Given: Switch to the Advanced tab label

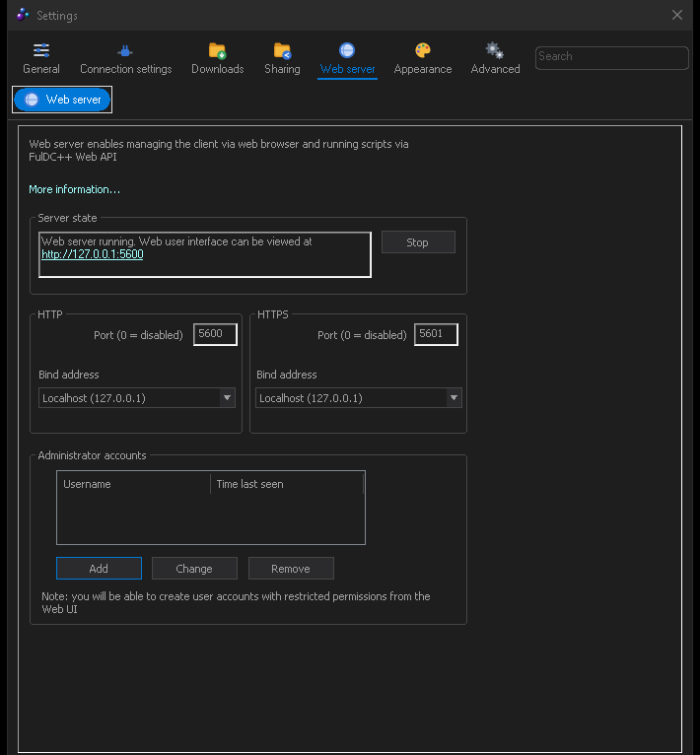Looking at the screenshot, I should click(x=495, y=69).
